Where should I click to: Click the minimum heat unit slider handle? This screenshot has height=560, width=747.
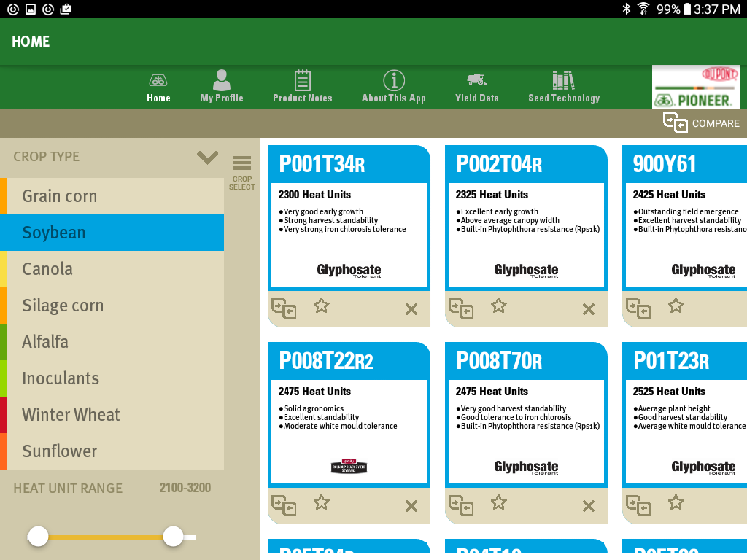click(38, 537)
